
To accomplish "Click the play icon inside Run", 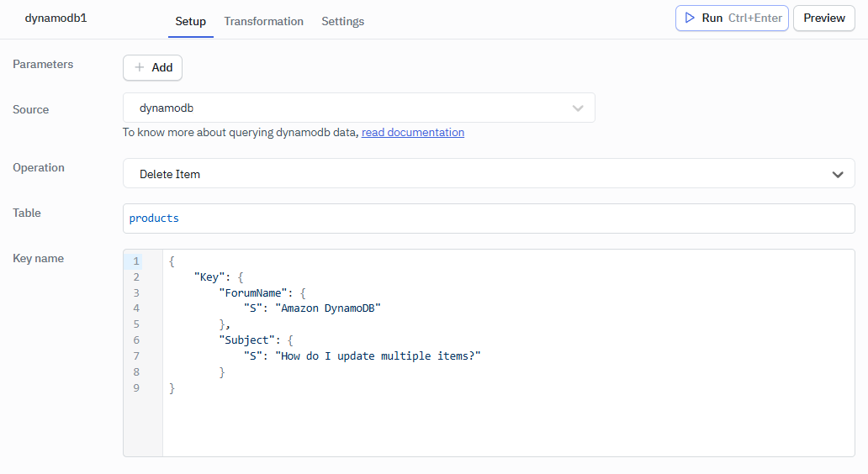I will (690, 18).
